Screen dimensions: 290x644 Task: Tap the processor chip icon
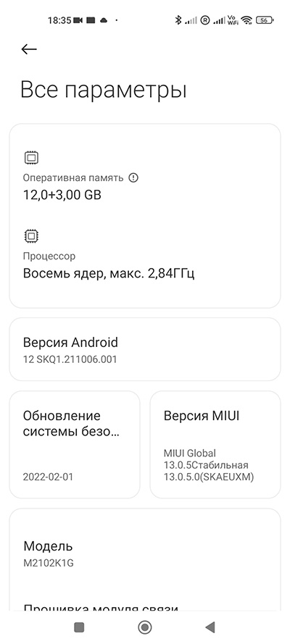tap(31, 236)
